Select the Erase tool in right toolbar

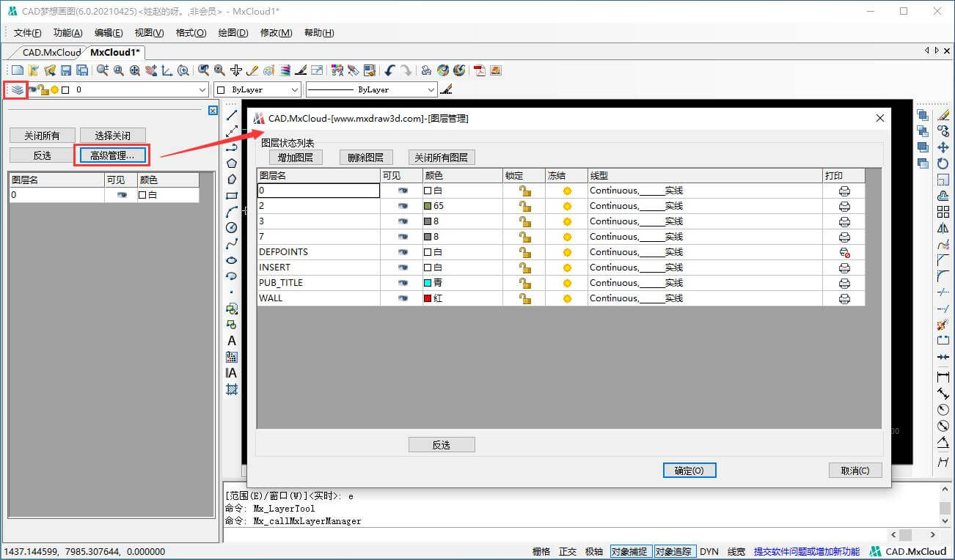943,115
